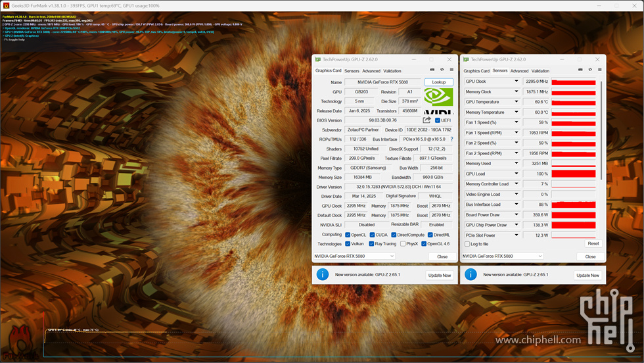Image resolution: width=644 pixels, height=363 pixels.
Task: Click GPU Load red sensor graph
Action: click(573, 174)
